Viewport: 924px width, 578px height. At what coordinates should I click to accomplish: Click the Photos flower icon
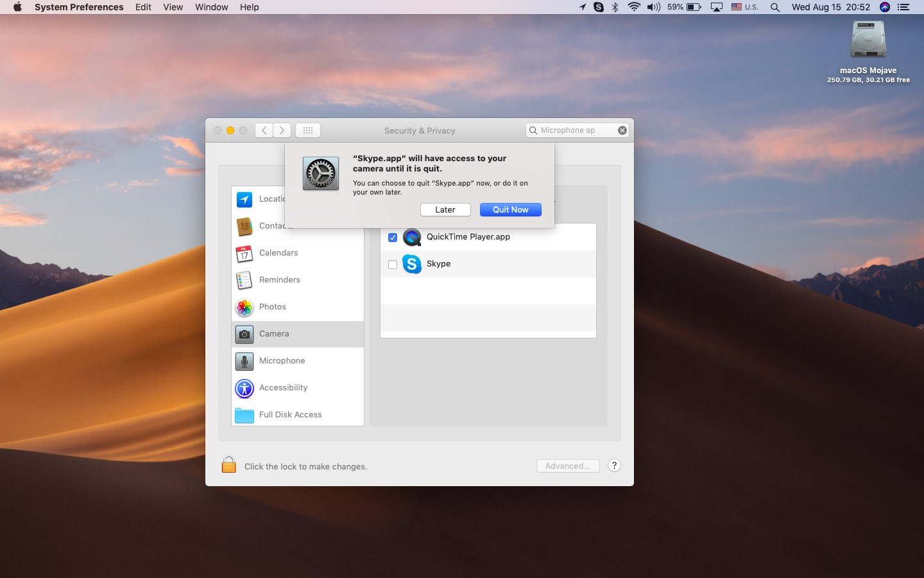(244, 308)
